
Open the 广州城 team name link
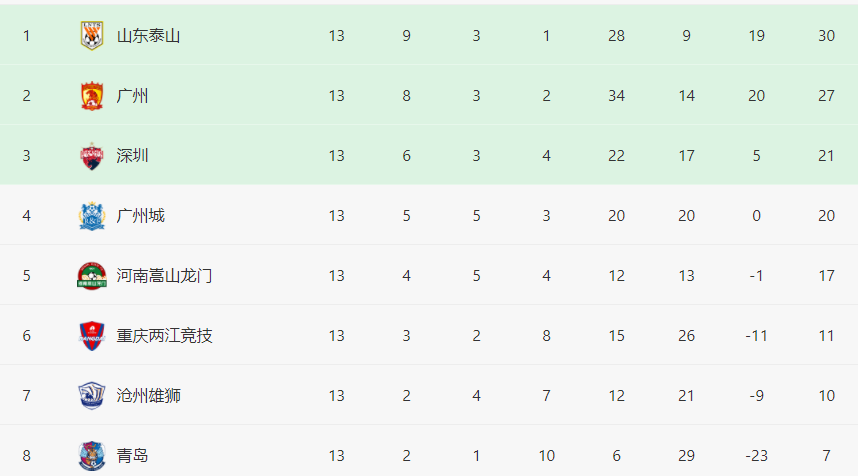click(140, 216)
